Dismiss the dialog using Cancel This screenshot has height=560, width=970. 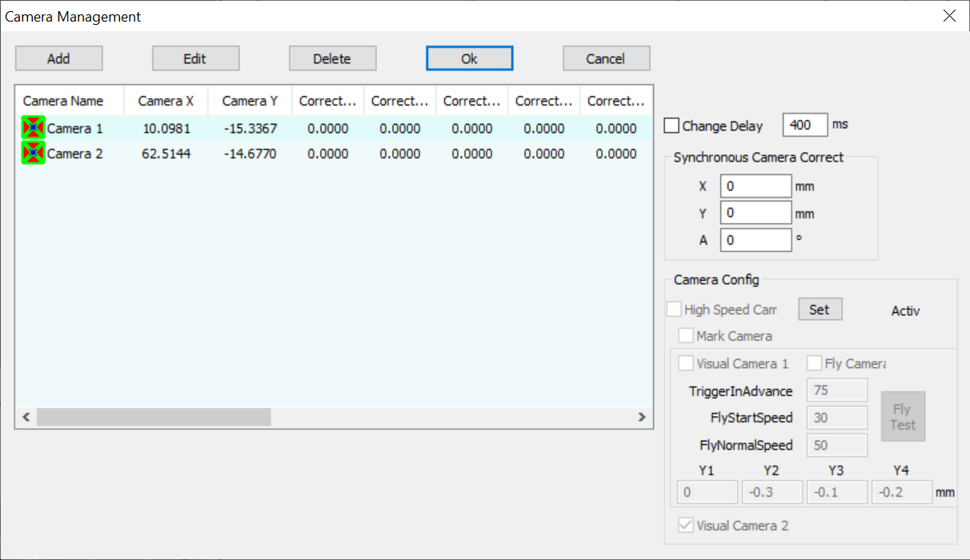click(606, 58)
